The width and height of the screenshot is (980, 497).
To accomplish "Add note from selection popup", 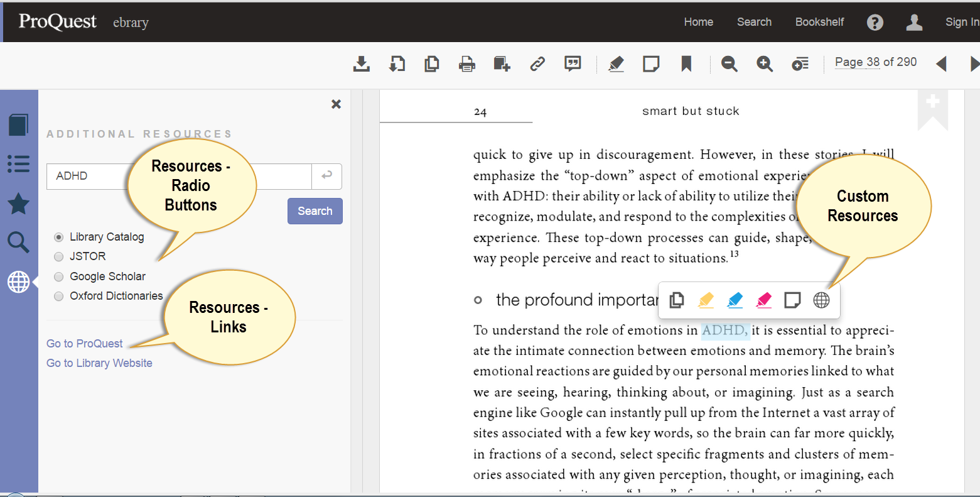I will coord(792,300).
